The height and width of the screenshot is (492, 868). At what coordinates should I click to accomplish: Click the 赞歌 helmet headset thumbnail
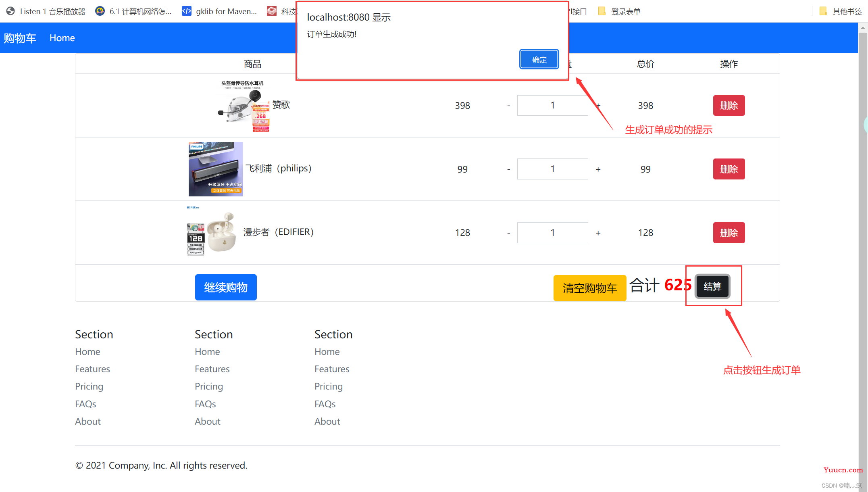[x=243, y=106]
